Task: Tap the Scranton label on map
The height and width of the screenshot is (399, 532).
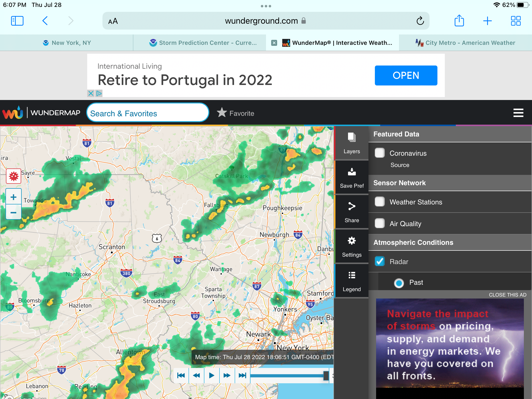Action: click(112, 247)
